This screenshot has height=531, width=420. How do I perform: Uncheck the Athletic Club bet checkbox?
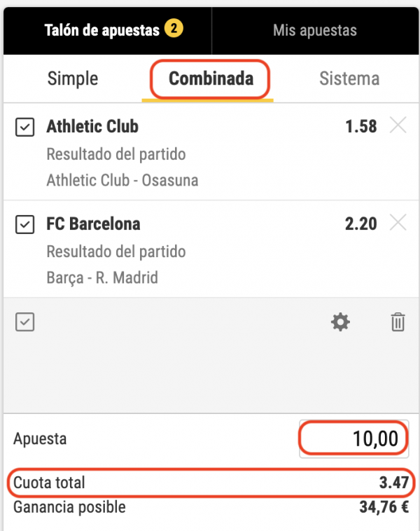(x=24, y=127)
